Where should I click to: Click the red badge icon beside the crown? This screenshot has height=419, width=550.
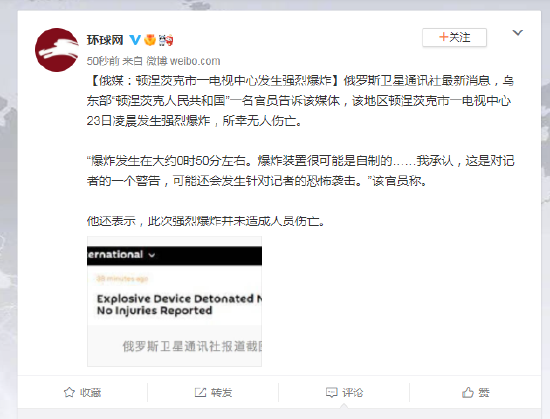[166, 40]
